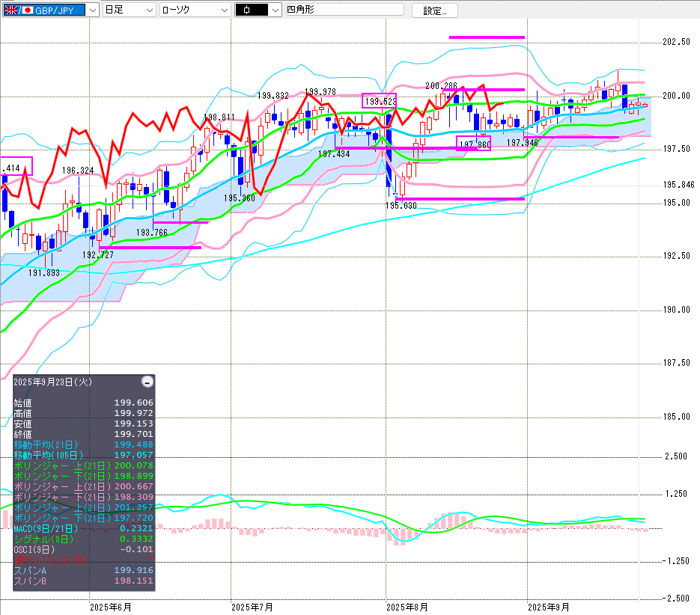Screen dimensions: 700x615
Task: Open the 設定... settings button
Action: click(434, 10)
